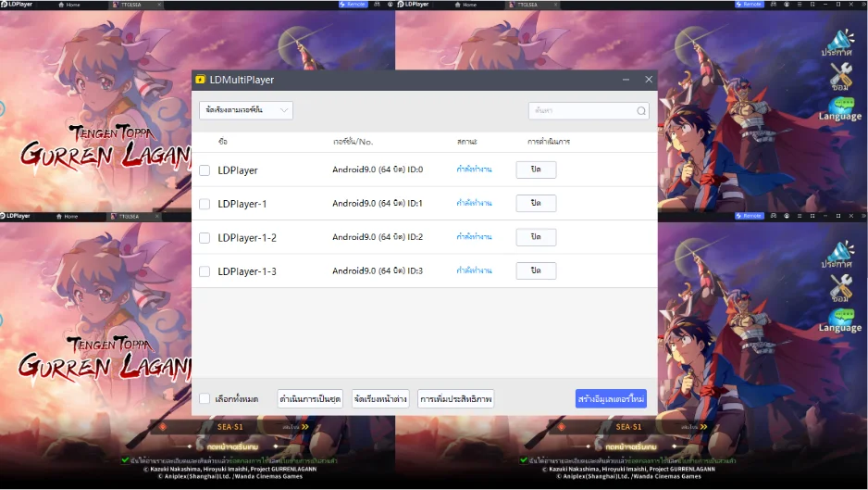Open the sort-by-version dropdown in LDMultiPlayer
The width and height of the screenshot is (868, 490).
[x=246, y=110]
